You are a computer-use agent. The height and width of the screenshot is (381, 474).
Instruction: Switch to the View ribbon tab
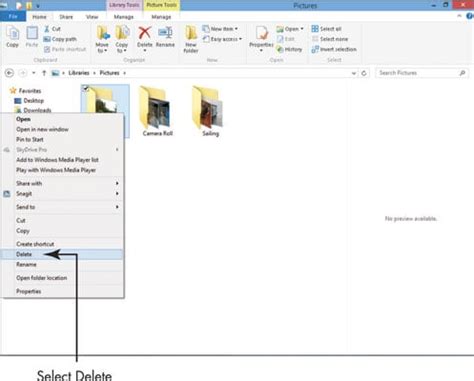[x=92, y=17]
